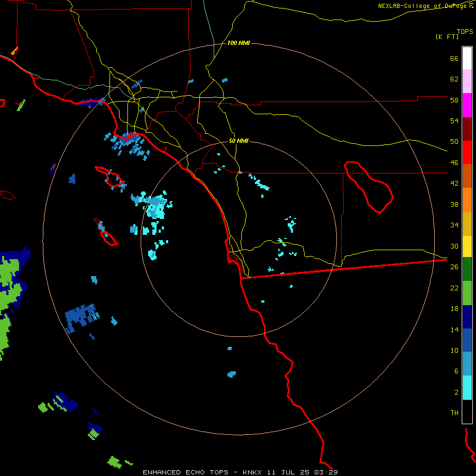Click the bright red legend swatch
The width and height of the screenshot is (476, 476).
click(x=467, y=152)
